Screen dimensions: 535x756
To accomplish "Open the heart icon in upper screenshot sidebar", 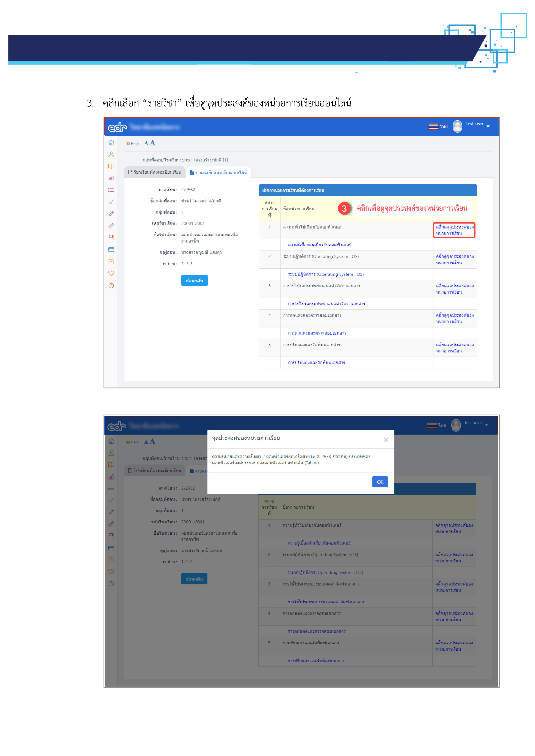I will tap(111, 273).
